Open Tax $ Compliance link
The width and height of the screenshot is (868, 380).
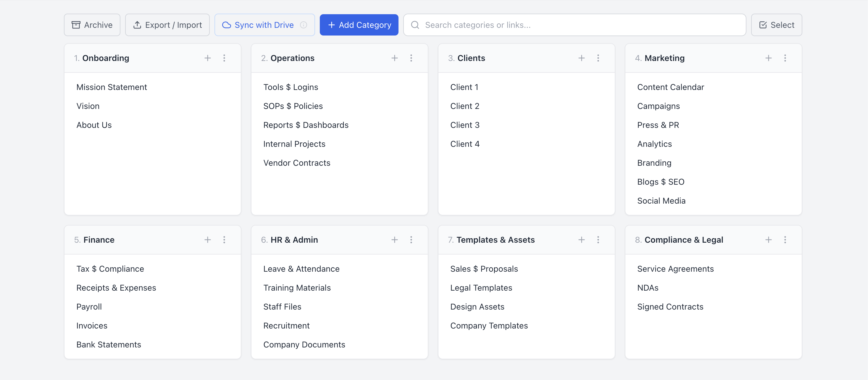(110, 269)
